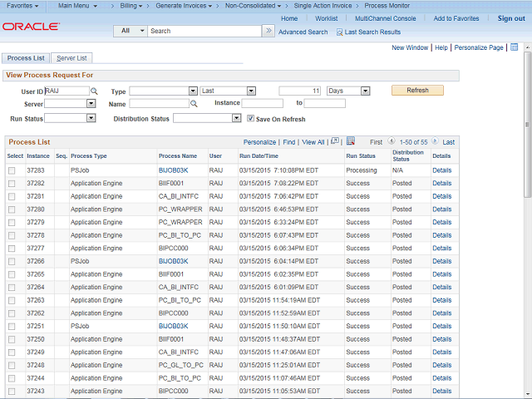The image size is (532, 399).
Task: Show previous rows arrow in Process List
Action: tap(392, 142)
